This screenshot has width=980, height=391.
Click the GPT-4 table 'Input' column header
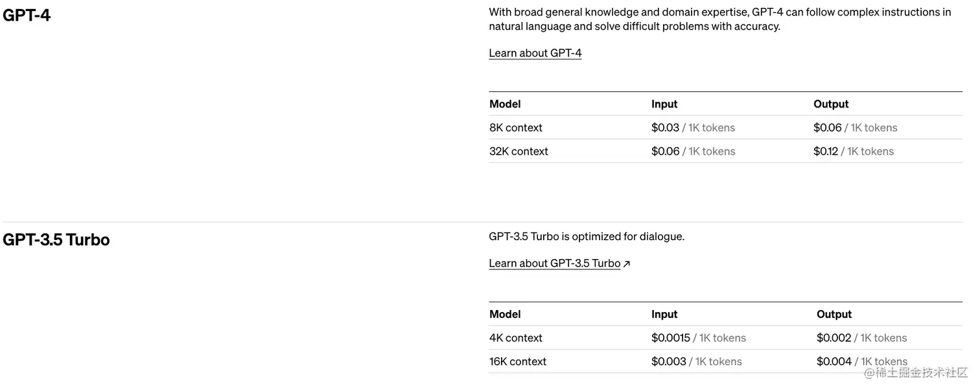point(664,104)
